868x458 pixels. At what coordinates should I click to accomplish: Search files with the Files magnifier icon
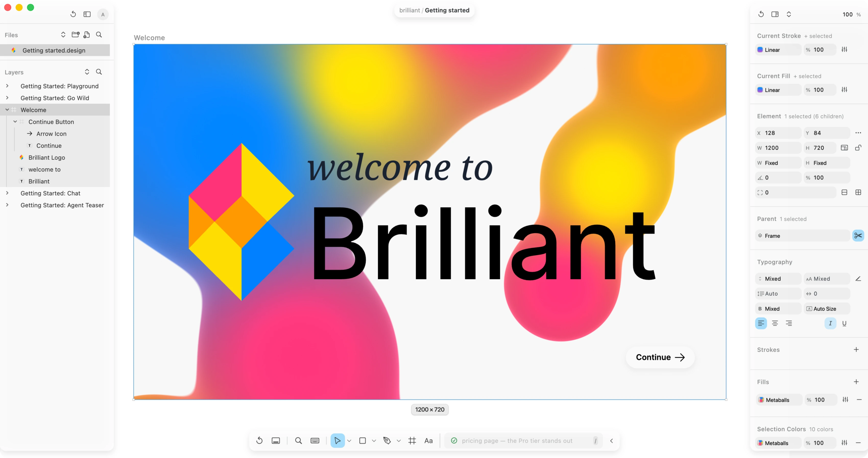(99, 35)
